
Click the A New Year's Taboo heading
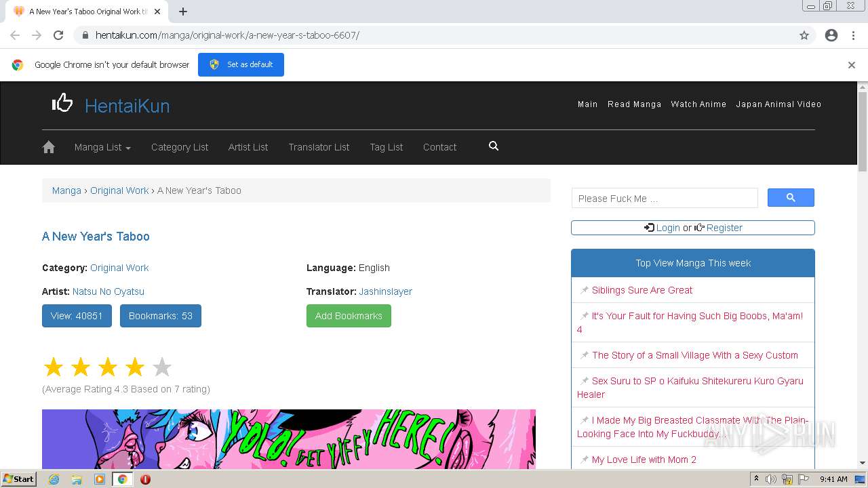click(x=96, y=237)
